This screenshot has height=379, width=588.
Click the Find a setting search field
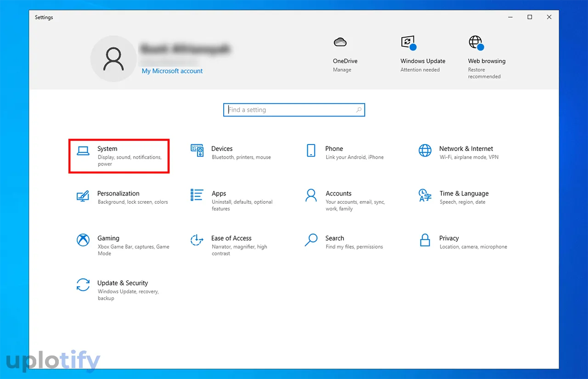(294, 110)
